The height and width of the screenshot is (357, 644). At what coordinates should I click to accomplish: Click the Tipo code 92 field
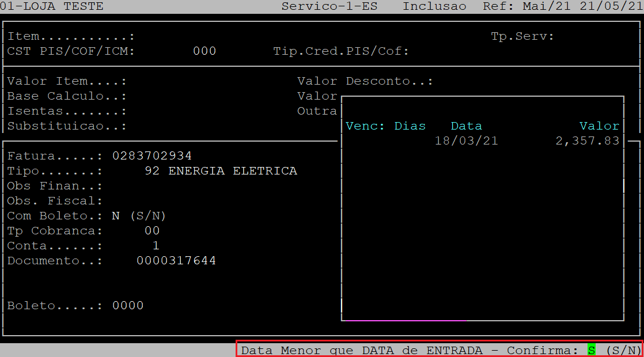tap(152, 171)
